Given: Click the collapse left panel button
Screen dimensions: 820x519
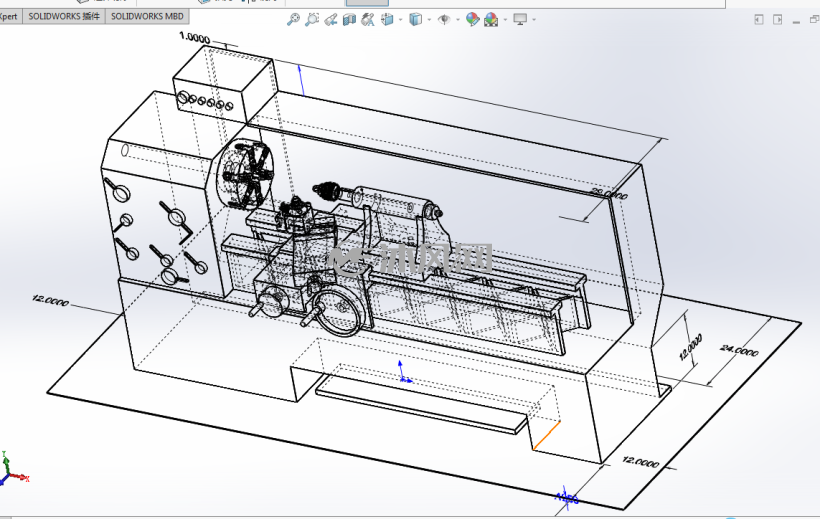Looking at the screenshot, I should pyautogui.click(x=759, y=19).
